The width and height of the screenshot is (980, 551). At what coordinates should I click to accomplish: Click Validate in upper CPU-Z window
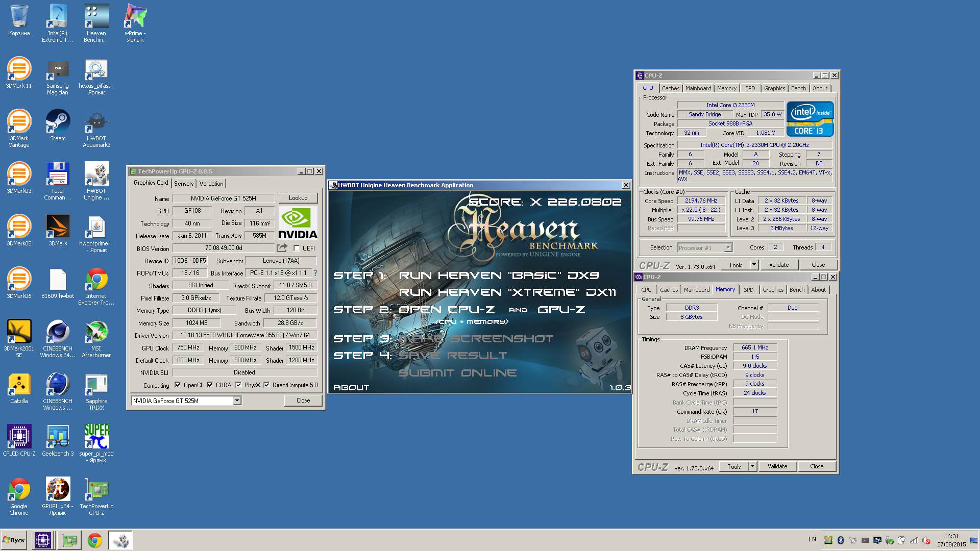[779, 265]
